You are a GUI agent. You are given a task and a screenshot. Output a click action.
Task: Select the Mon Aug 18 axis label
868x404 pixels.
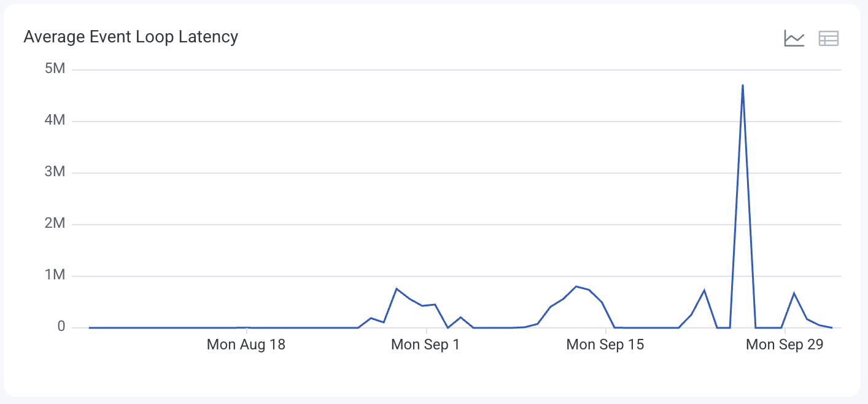click(246, 344)
